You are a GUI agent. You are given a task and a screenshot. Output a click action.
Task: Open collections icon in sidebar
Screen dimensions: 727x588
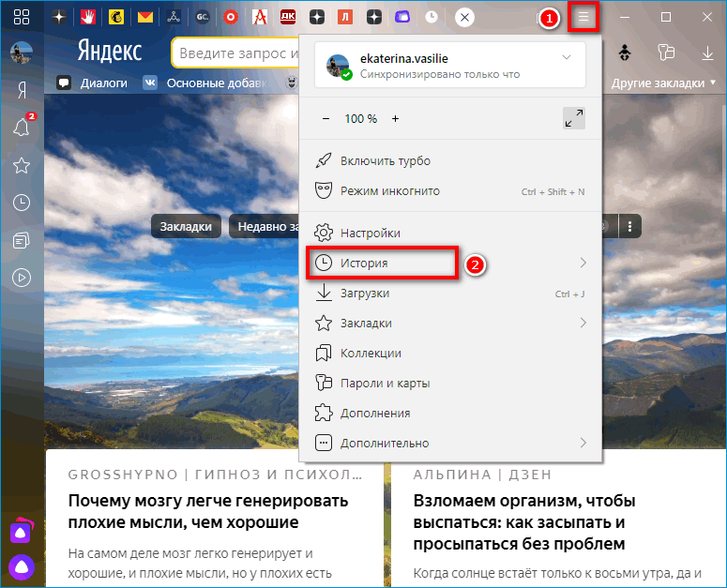[x=22, y=240]
